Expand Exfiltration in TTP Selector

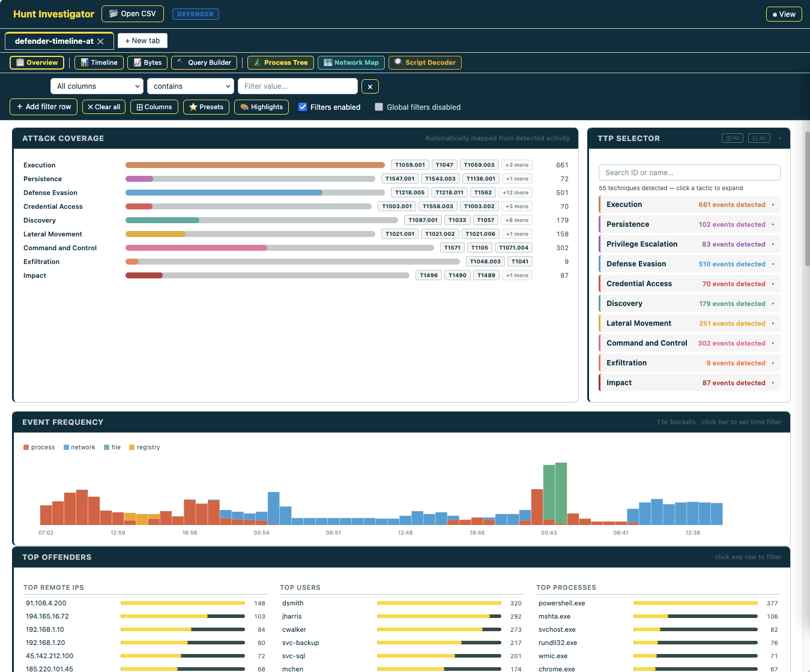coord(689,363)
